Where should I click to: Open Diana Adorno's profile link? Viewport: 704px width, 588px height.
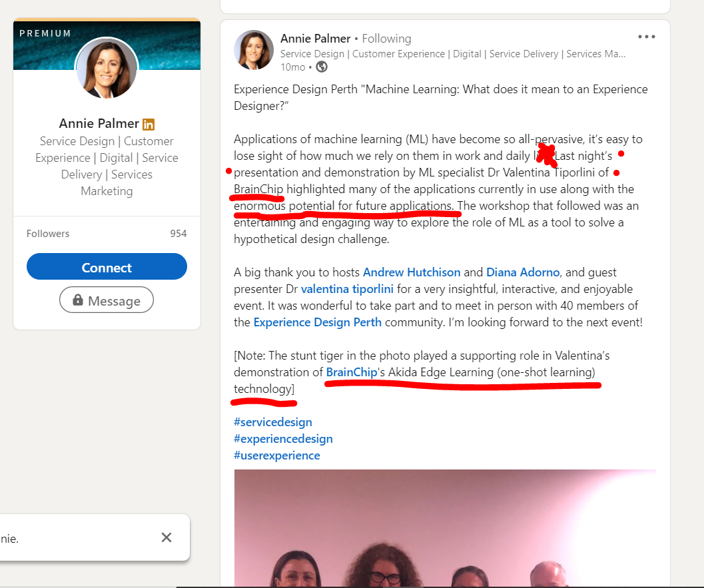click(x=524, y=272)
